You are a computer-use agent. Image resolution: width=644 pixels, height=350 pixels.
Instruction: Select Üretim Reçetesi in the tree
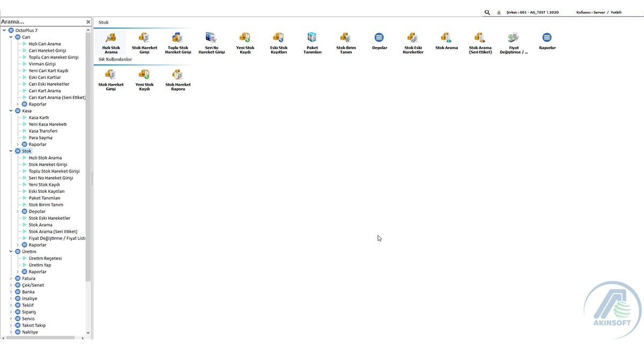[45, 258]
